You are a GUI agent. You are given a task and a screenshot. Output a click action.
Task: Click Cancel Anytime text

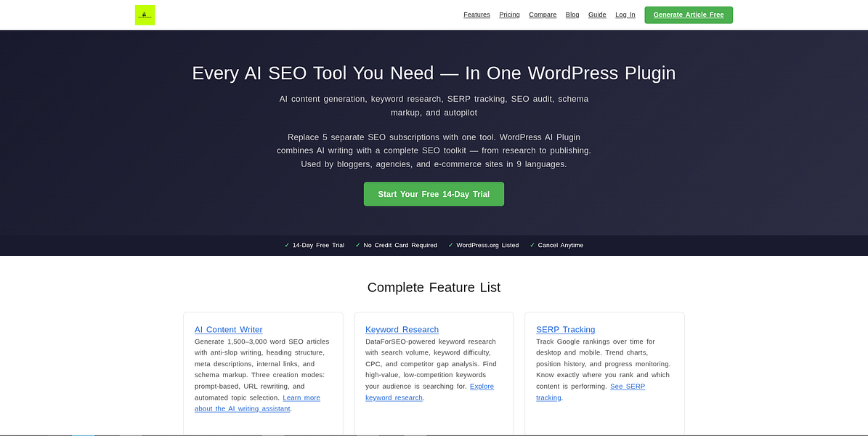[x=561, y=246]
